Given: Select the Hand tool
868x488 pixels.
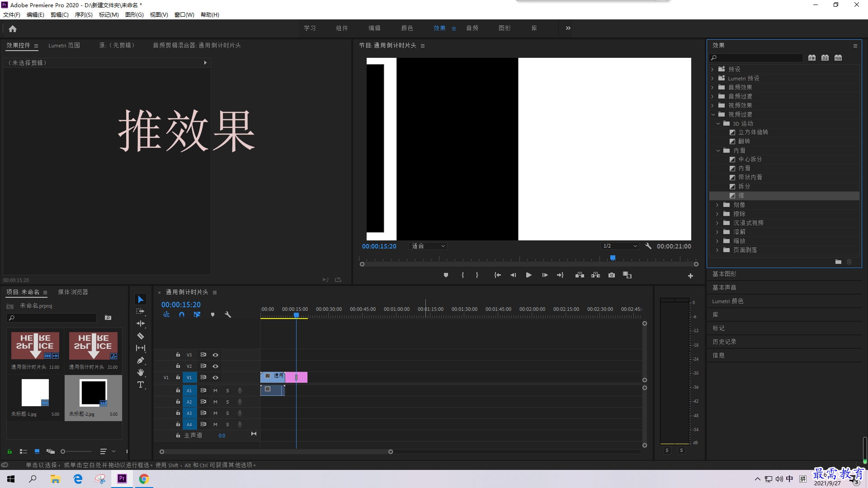Looking at the screenshot, I should tap(141, 372).
